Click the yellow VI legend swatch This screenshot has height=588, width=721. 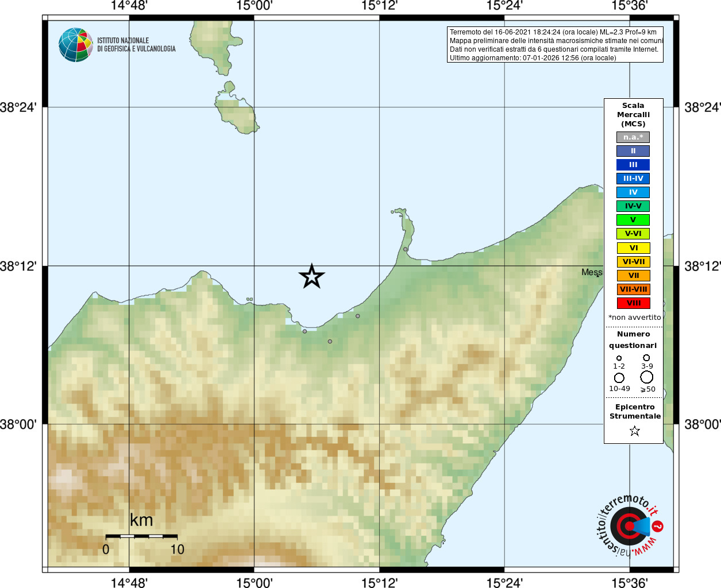coord(633,248)
